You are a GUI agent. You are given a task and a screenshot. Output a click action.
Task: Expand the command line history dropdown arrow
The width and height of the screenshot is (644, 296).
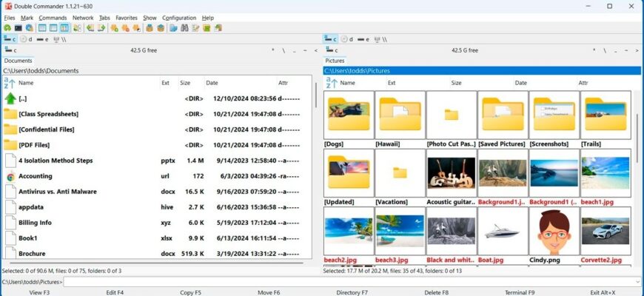click(637, 282)
